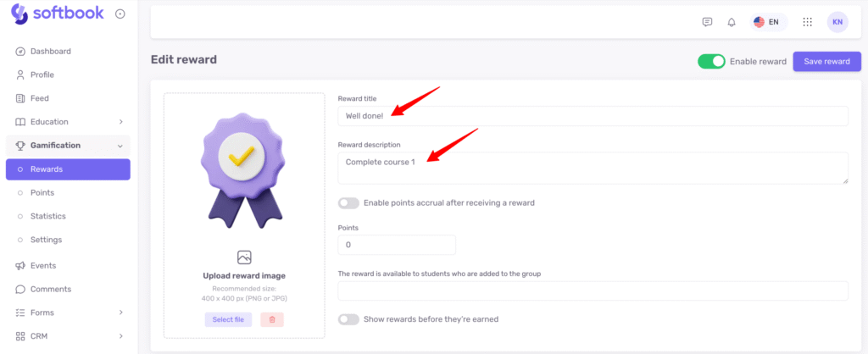Click the Reward title input field
Screen dimensions: 868x354
point(593,115)
